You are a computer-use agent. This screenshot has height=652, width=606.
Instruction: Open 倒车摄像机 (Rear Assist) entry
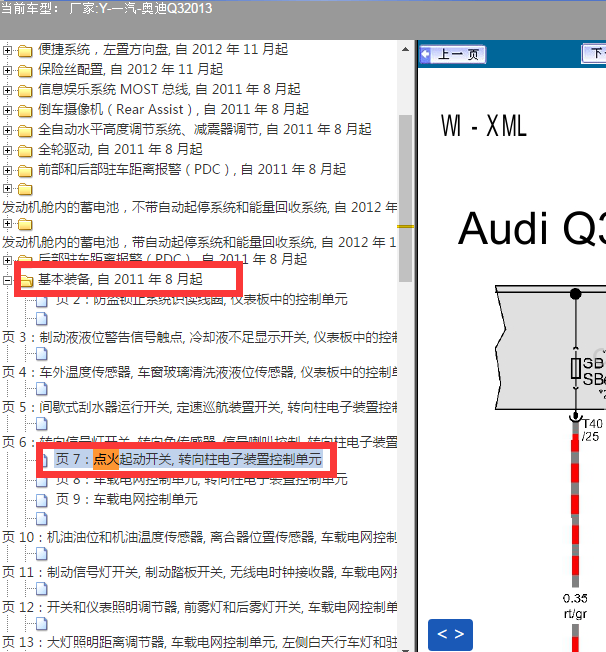coord(173,109)
